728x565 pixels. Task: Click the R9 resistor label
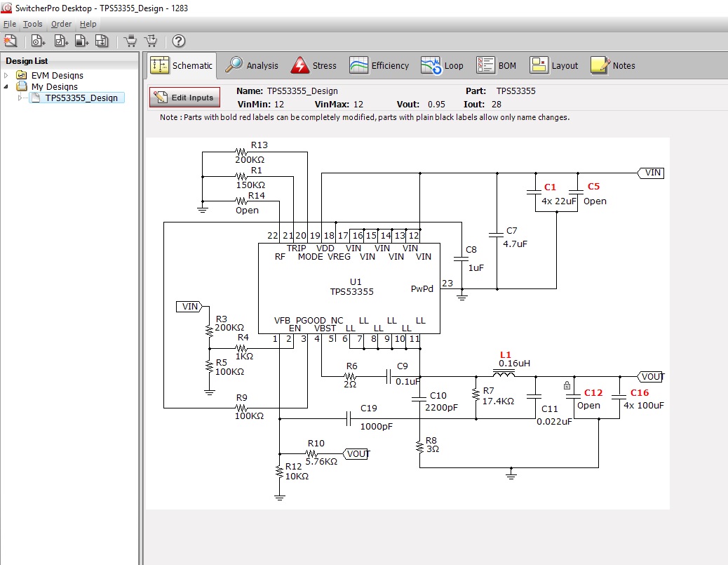(241, 398)
